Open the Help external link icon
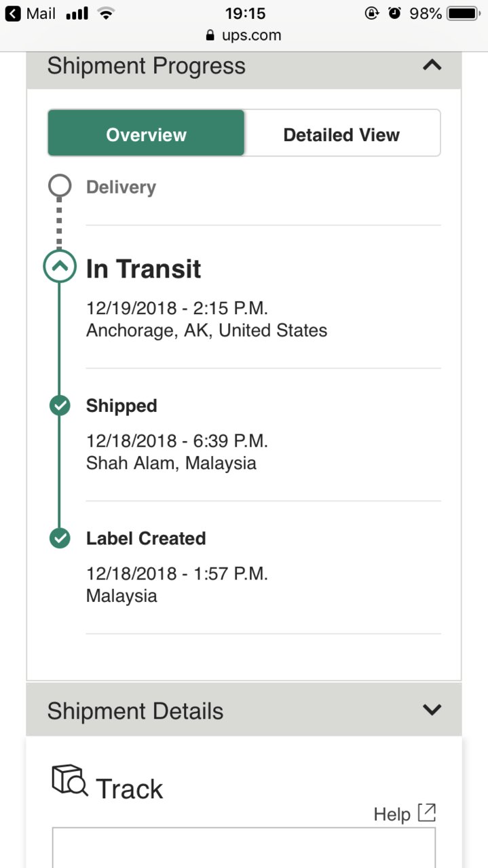The image size is (488, 868). 426,812
